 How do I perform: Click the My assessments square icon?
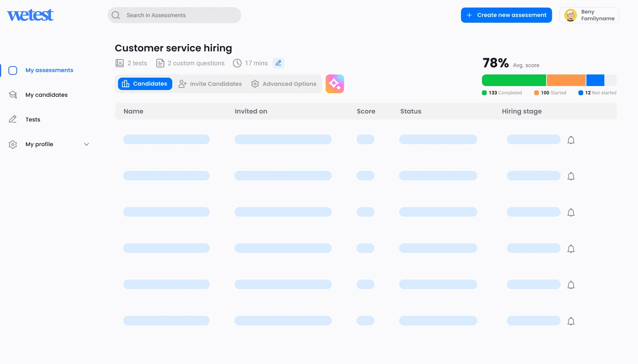tap(13, 70)
